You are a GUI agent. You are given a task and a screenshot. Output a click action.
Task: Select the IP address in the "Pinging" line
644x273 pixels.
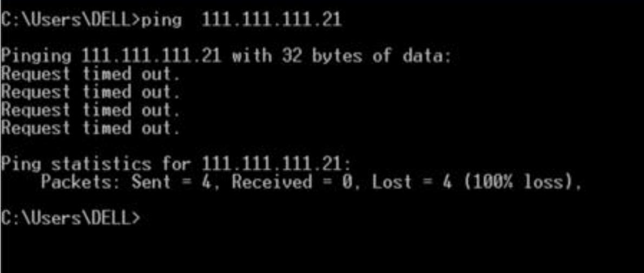coord(151,56)
